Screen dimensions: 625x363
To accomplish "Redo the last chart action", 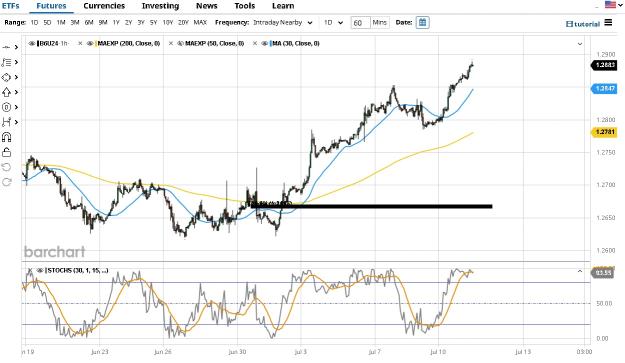I will [6, 182].
